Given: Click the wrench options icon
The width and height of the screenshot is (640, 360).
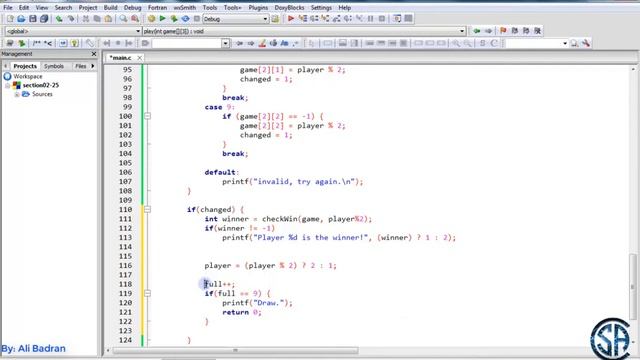Looking at the screenshot, I should pos(586,43).
